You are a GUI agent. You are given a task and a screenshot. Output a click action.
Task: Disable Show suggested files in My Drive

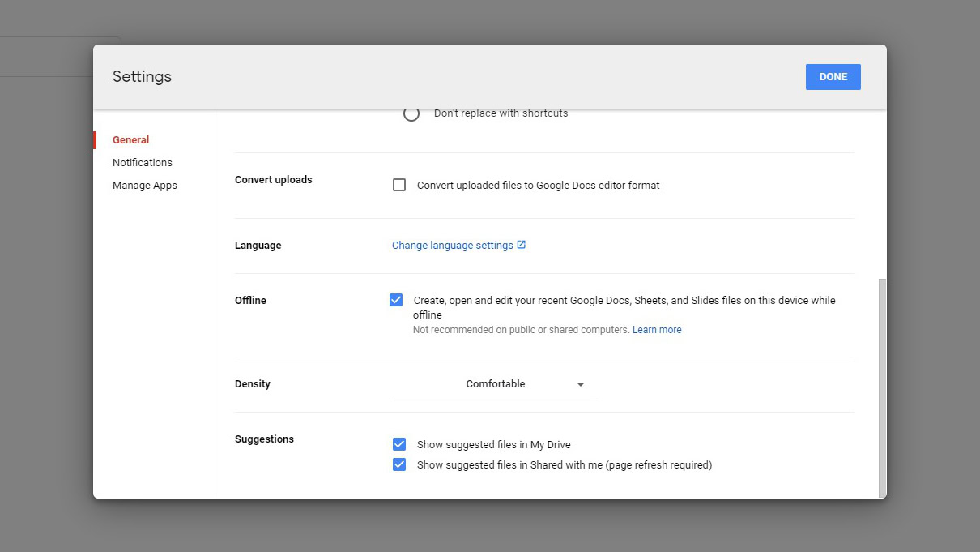point(399,444)
